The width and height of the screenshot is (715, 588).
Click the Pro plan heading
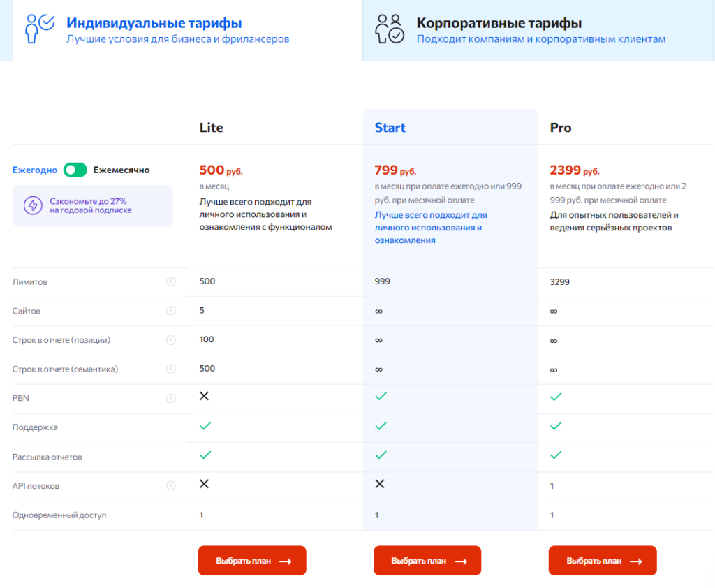point(561,128)
